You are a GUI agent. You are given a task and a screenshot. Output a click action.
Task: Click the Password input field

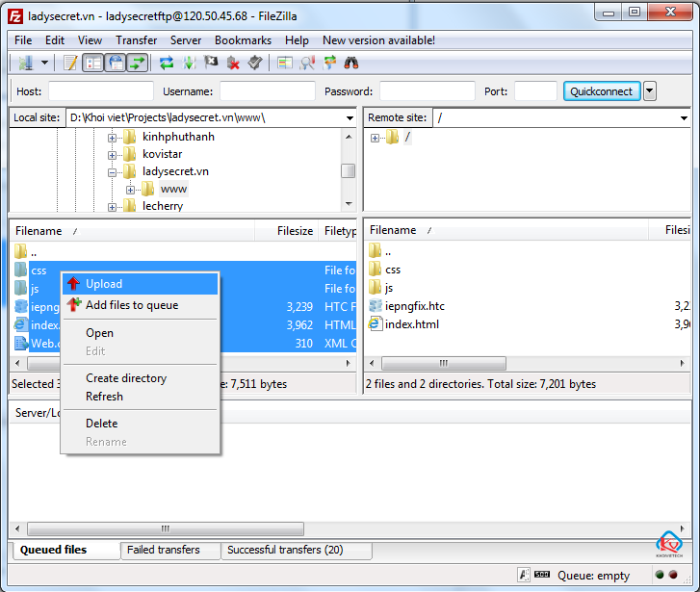tap(428, 91)
